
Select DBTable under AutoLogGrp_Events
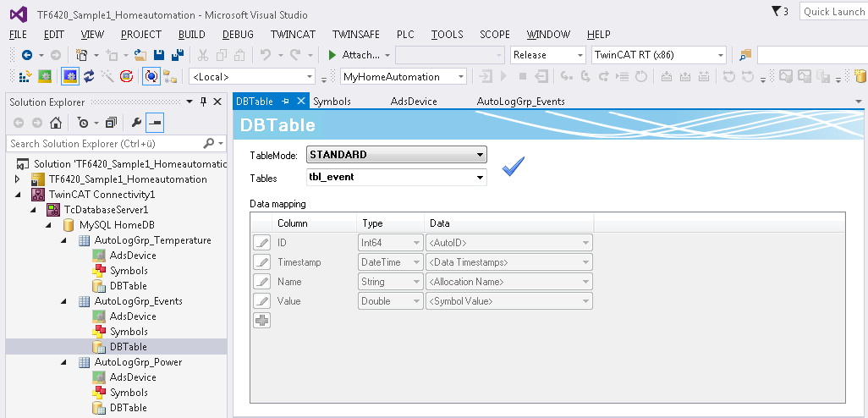click(x=129, y=347)
